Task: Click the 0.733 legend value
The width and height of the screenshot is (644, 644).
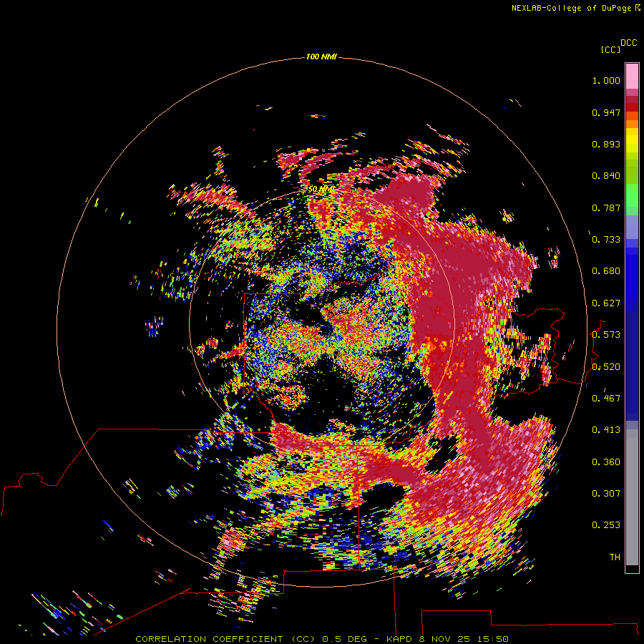Action: tap(606, 240)
